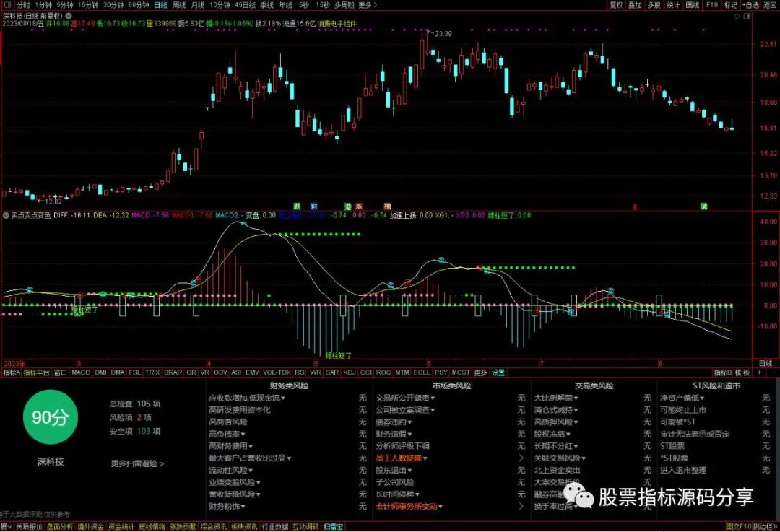The height and width of the screenshot is (532, 780).
Task: Expand 净资产偏低 dropdown
Action: [x=702, y=398]
